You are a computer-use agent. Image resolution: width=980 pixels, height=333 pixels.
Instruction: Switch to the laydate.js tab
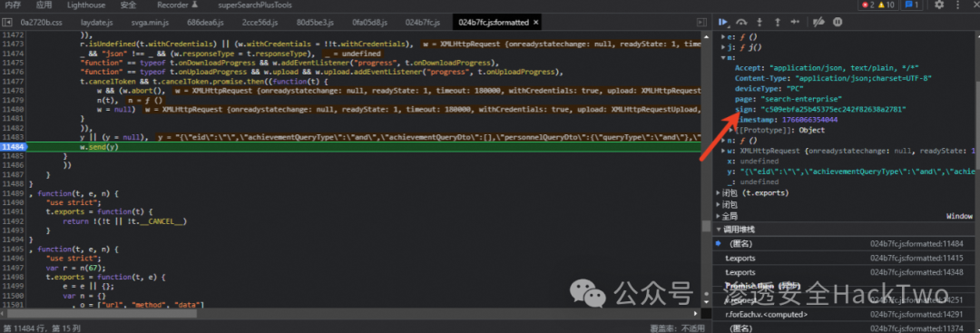(x=97, y=23)
